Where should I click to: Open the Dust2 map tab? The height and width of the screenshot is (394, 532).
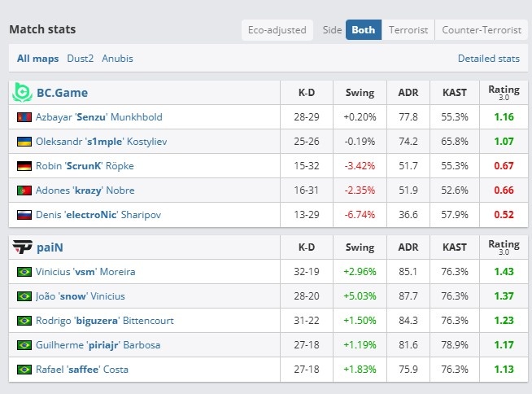pyautogui.click(x=80, y=59)
